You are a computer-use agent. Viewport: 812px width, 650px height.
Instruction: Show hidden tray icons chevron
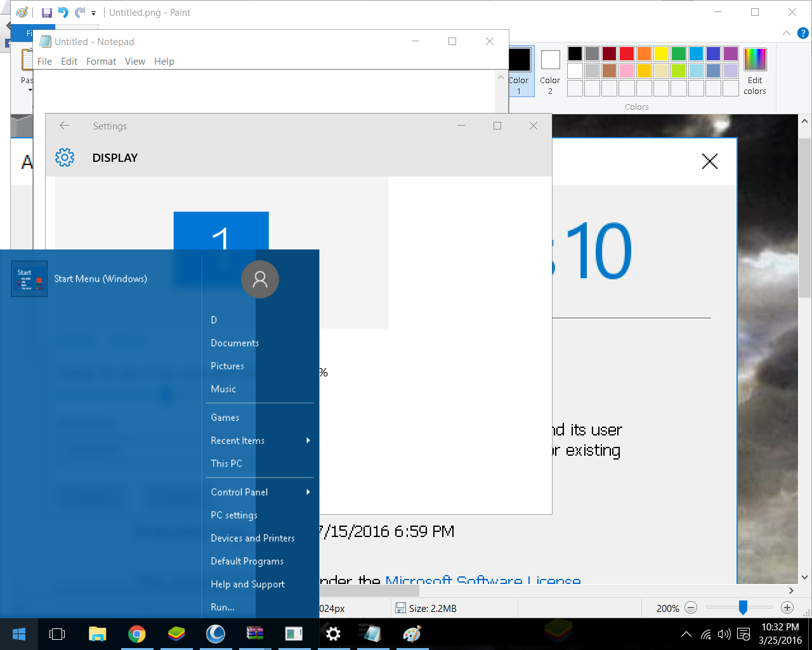point(686,634)
